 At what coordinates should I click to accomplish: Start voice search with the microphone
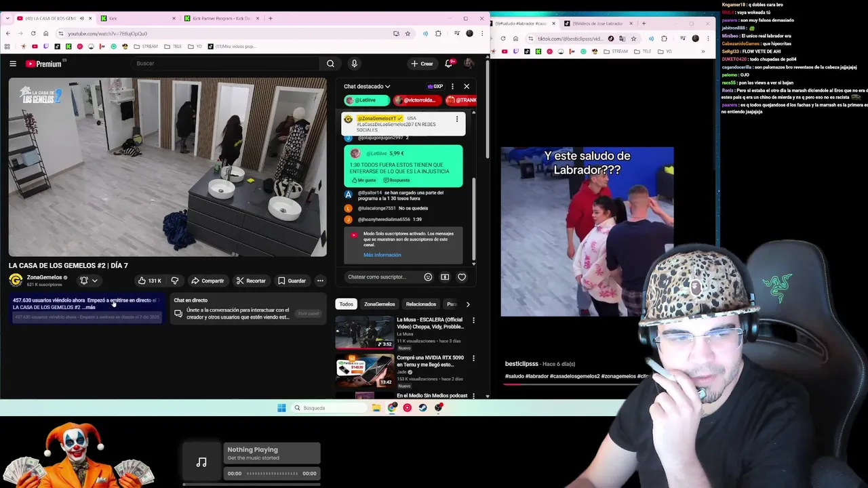pos(354,64)
